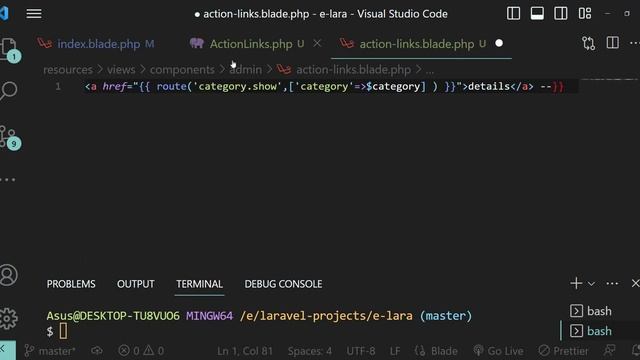The image size is (640, 360).
Task: Toggle the bottom panel layout button
Action: 537,13
